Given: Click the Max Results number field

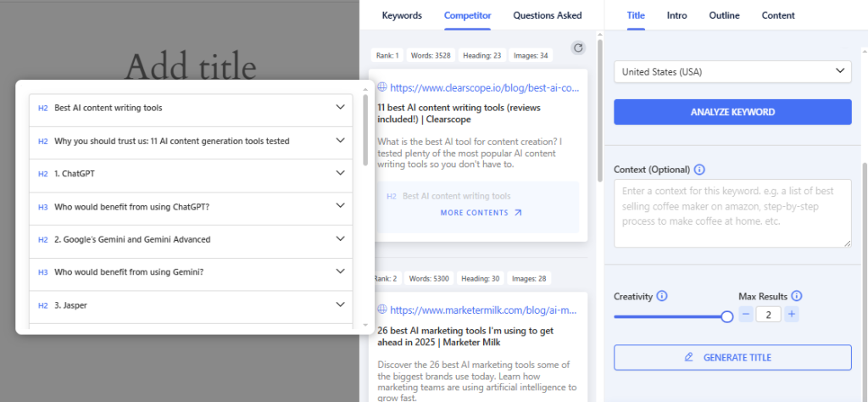Looking at the screenshot, I should [768, 315].
